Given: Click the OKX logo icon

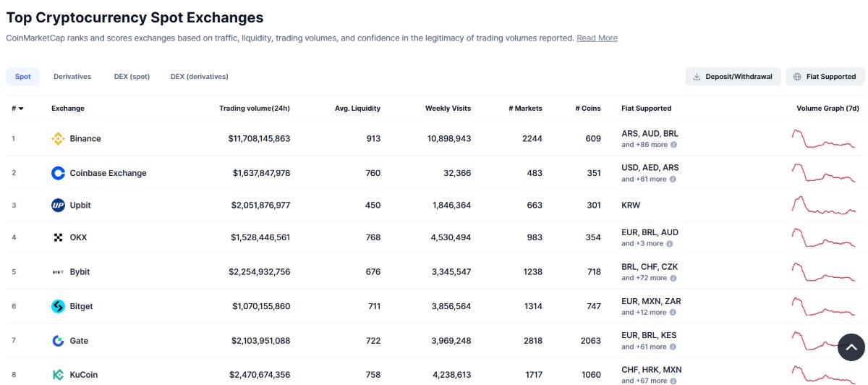Looking at the screenshot, I should (x=58, y=237).
